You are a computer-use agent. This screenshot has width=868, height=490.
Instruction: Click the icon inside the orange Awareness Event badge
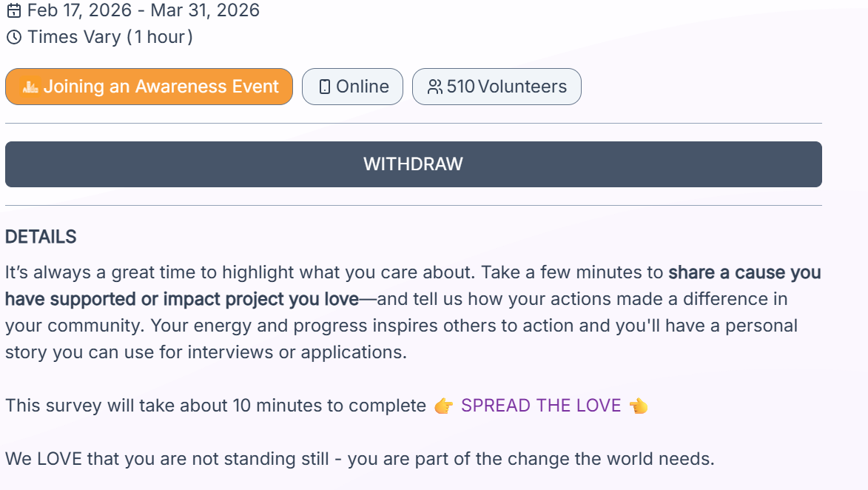tap(30, 87)
